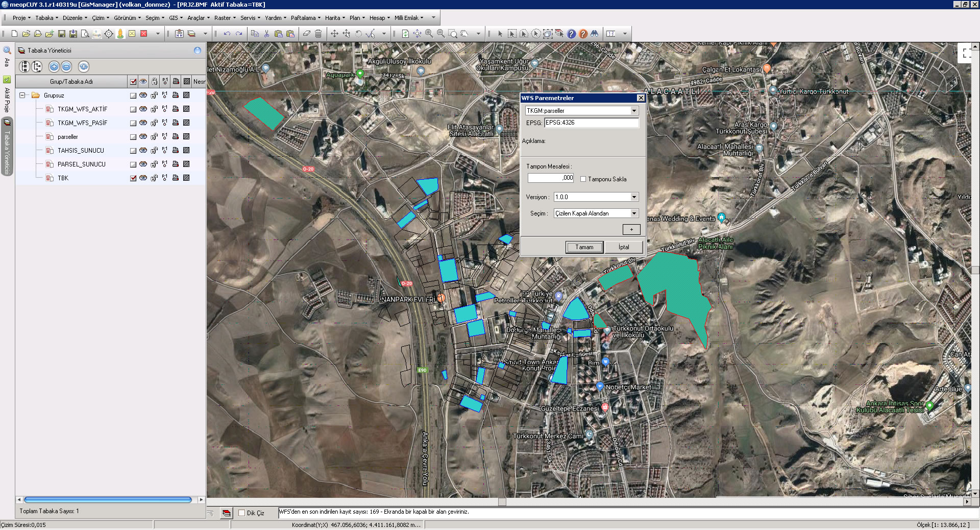Click the refresh layers circular icon
The height and width of the screenshot is (530, 980).
[x=83, y=66]
